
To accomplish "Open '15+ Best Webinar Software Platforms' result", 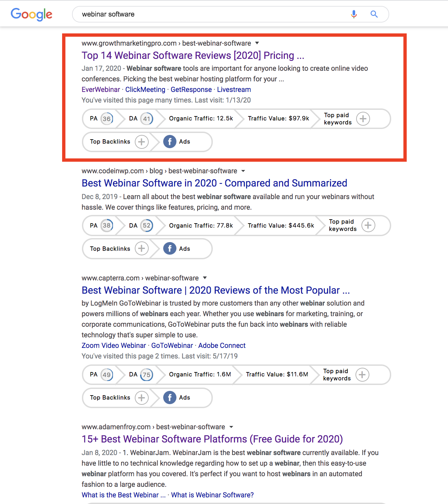I will coord(212,439).
